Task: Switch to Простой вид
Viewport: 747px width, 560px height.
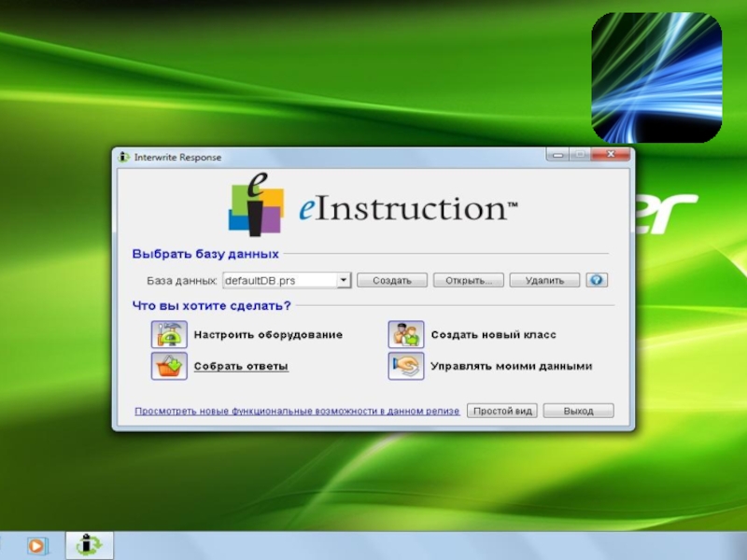Action: click(502, 411)
